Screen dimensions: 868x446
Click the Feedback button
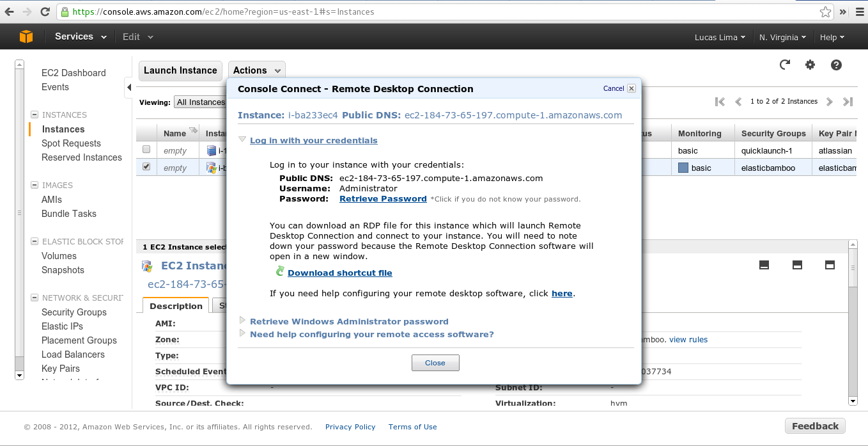(815, 426)
